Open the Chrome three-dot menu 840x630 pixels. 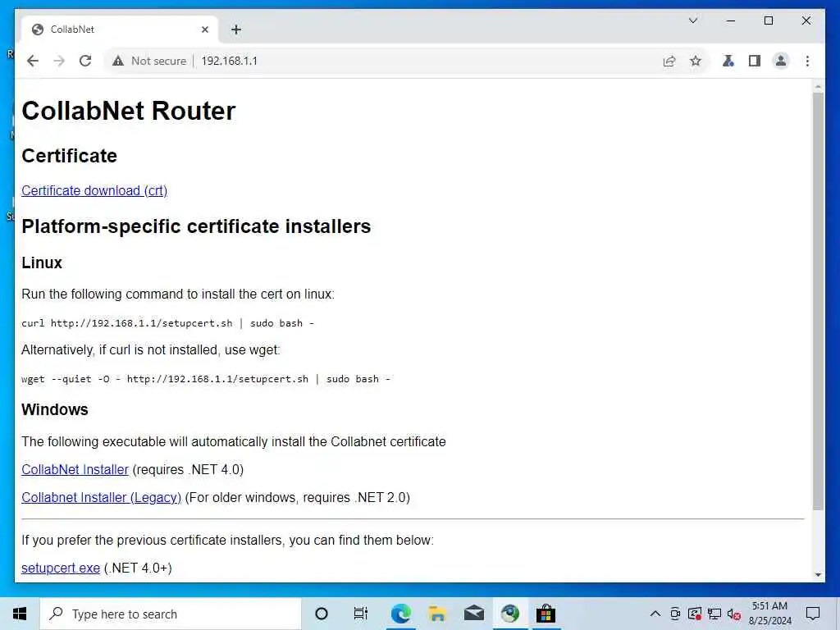tap(807, 61)
